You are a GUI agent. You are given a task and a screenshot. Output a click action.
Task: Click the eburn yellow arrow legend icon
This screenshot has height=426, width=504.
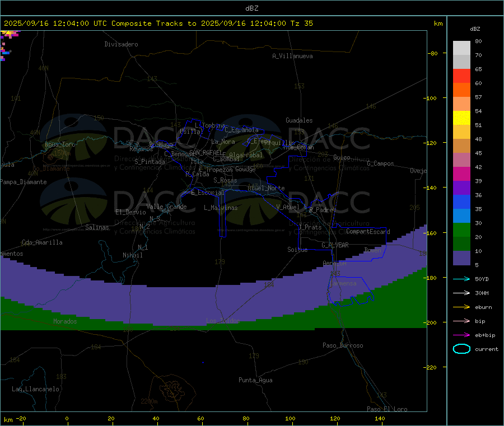click(461, 307)
